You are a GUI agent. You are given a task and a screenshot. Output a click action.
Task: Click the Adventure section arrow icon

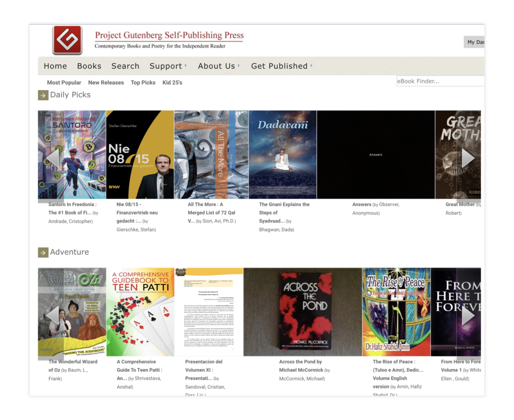tap(43, 252)
